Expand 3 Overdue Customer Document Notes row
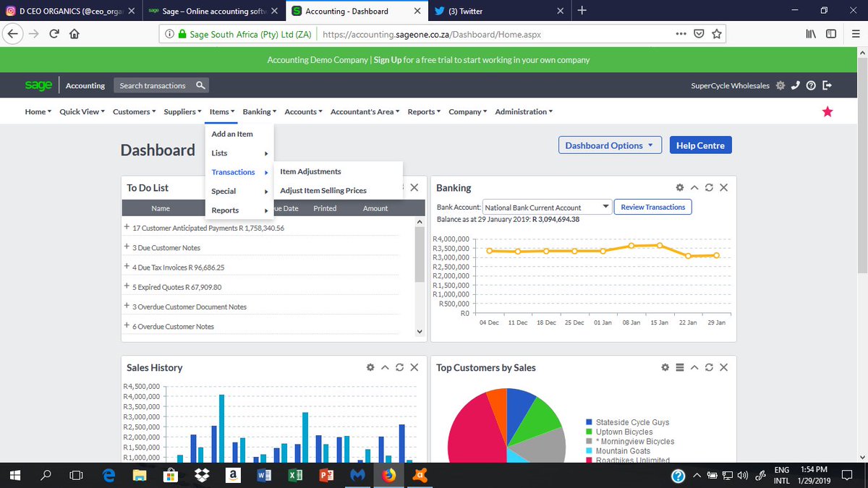This screenshot has width=868, height=488. [127, 306]
